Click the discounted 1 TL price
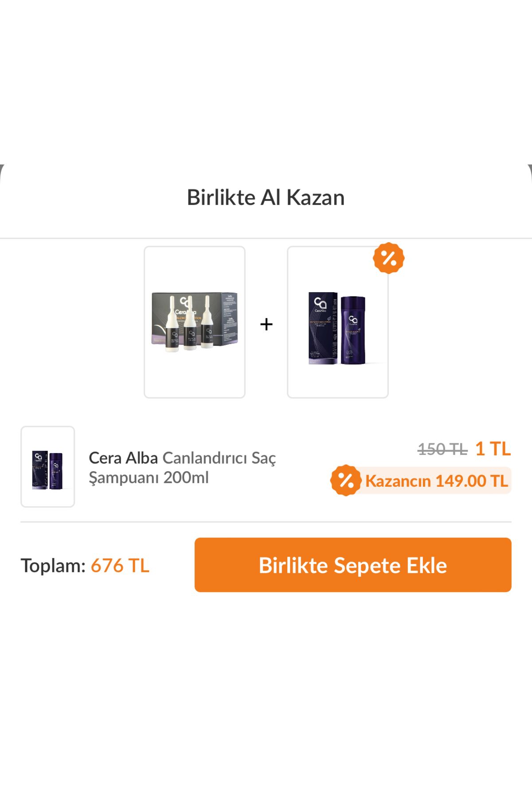Screen dimensions: 532x798 click(x=493, y=449)
